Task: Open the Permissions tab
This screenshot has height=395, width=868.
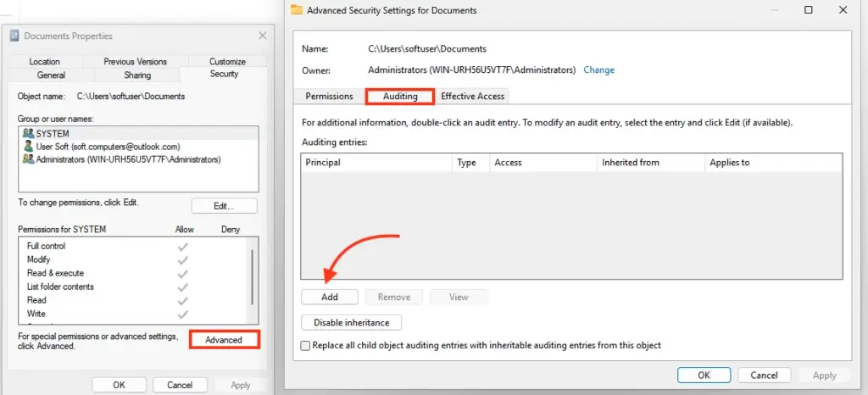Action: coord(329,97)
